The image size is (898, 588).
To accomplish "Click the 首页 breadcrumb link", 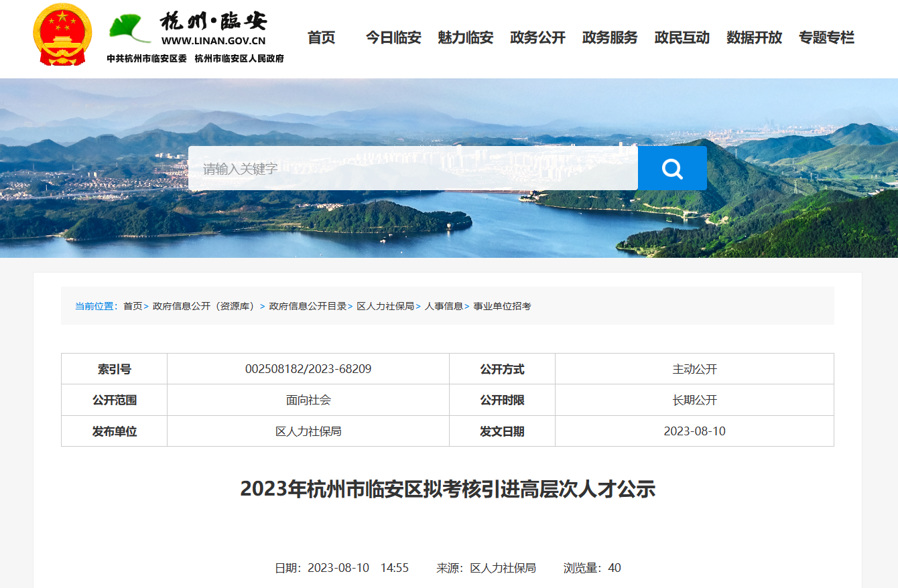I will [x=133, y=306].
